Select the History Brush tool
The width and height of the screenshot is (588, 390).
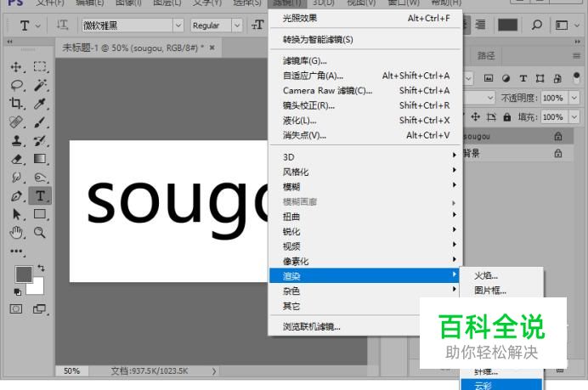(x=40, y=141)
